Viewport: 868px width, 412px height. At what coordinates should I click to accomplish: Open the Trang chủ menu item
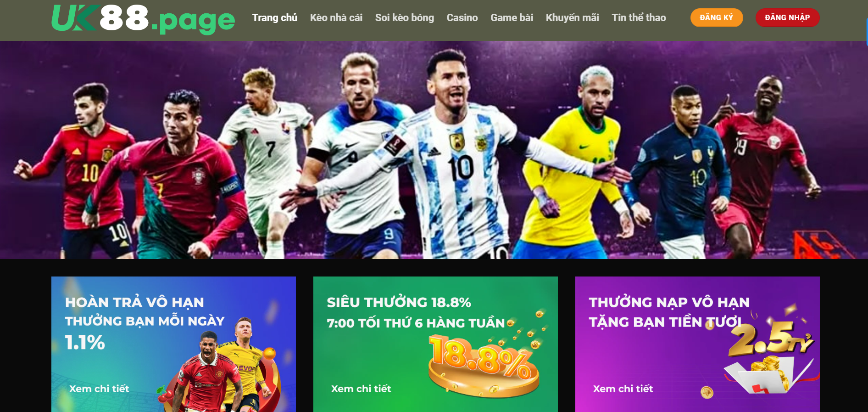(274, 18)
